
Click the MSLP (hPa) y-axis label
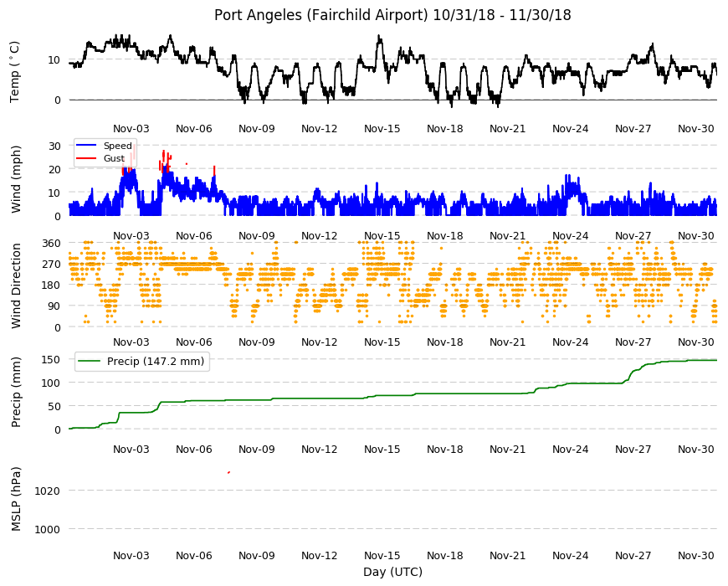coord(16,499)
